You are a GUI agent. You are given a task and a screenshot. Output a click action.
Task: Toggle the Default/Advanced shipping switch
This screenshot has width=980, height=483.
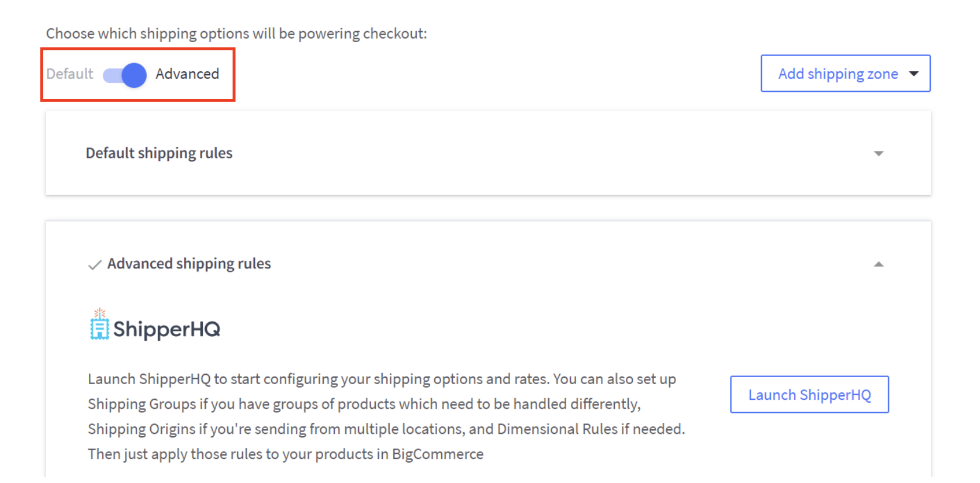pyautogui.click(x=124, y=75)
